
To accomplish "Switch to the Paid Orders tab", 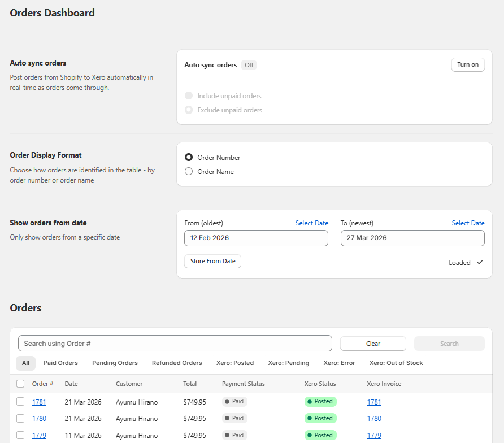I will click(x=60, y=363).
